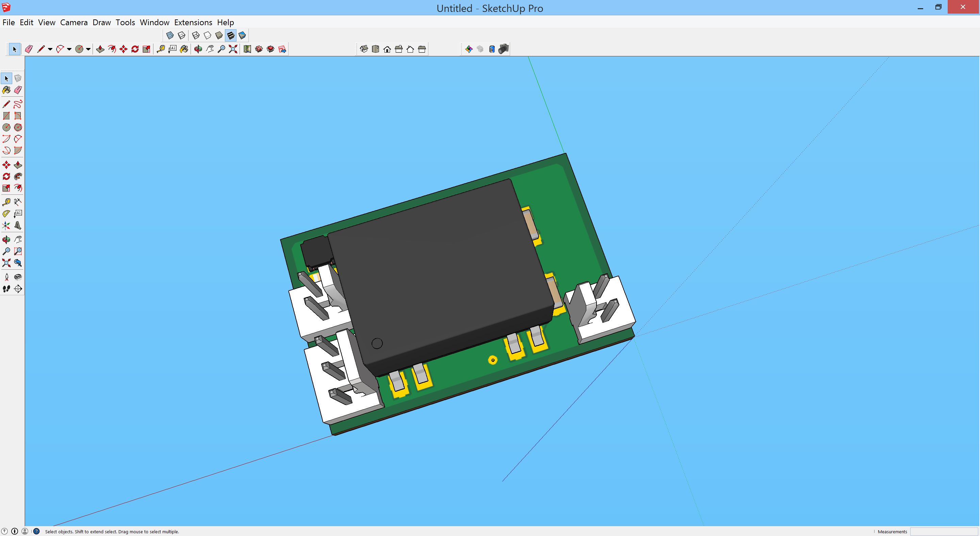This screenshot has width=980, height=536.
Task: Choose the Dimensions tool
Action: click(x=18, y=202)
